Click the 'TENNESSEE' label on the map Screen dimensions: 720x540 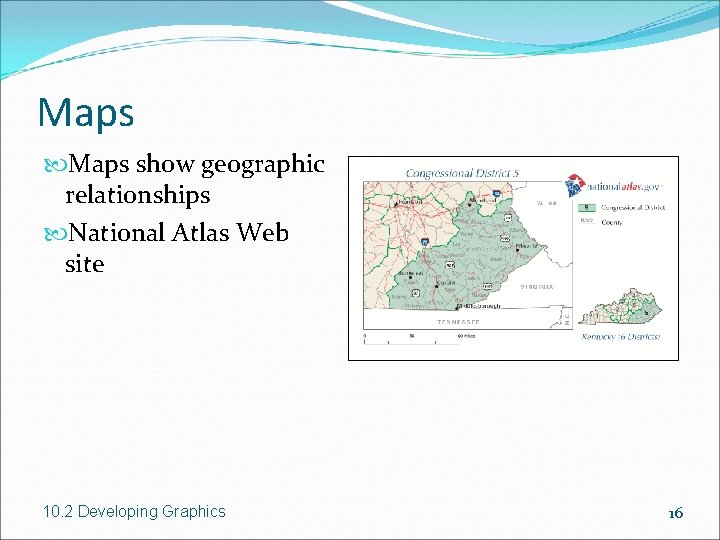pyautogui.click(x=458, y=322)
